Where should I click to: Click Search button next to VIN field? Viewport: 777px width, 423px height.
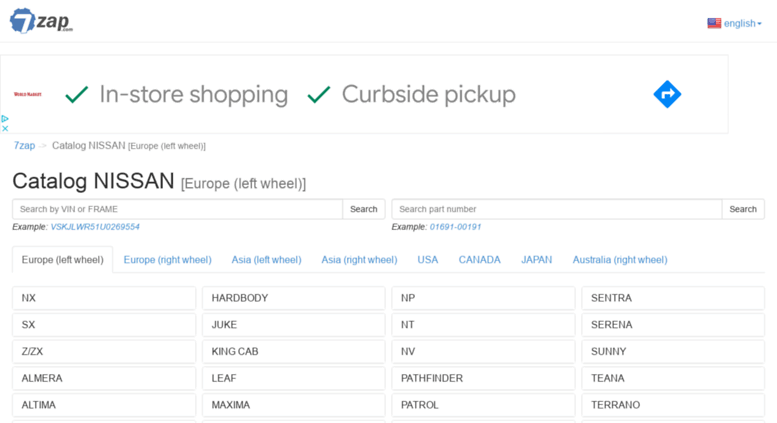coord(364,209)
